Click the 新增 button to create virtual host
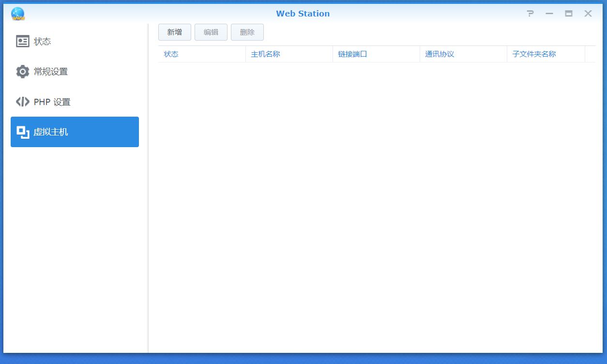This screenshot has width=607, height=364. point(174,32)
